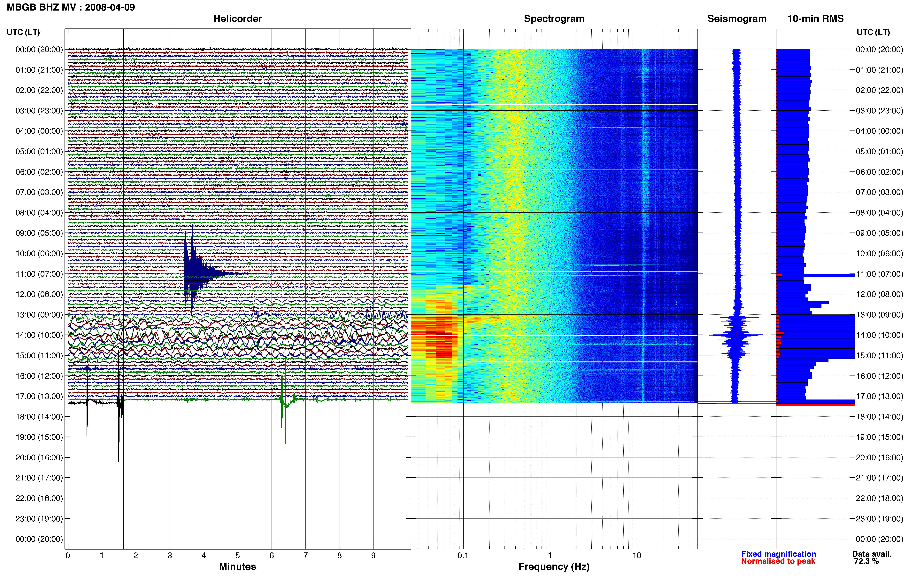Click the right axis label 13:00 (09:00)
Viewport: 924px width, 578px height.
coord(880,315)
